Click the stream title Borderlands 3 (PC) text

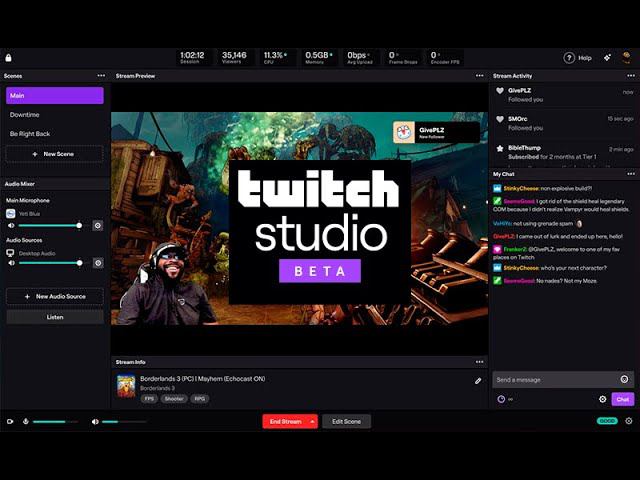click(x=202, y=379)
